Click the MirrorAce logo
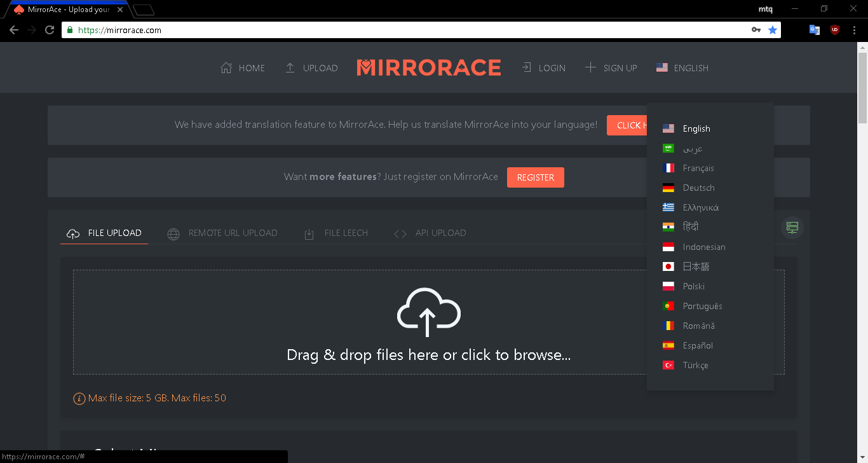The width and height of the screenshot is (868, 463). tap(429, 67)
